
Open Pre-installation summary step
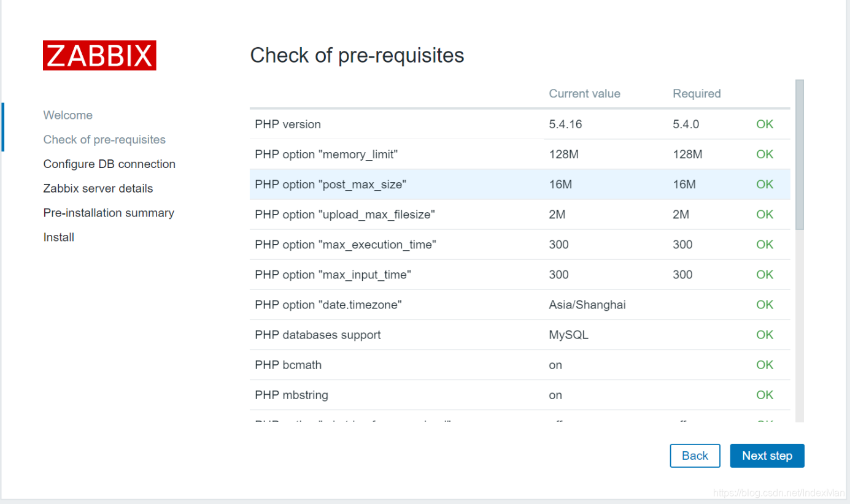[109, 213]
